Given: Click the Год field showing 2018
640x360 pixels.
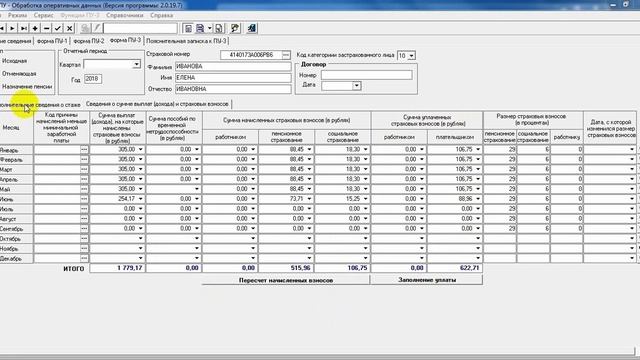Looking at the screenshot, I should click(93, 79).
